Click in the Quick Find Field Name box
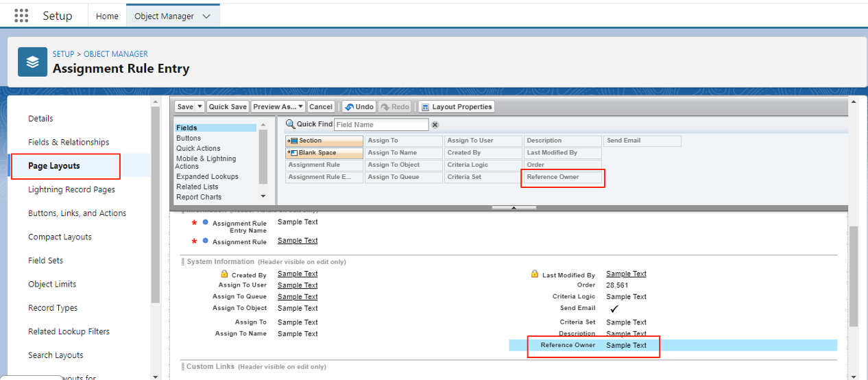This screenshot has height=380, width=868. click(382, 125)
